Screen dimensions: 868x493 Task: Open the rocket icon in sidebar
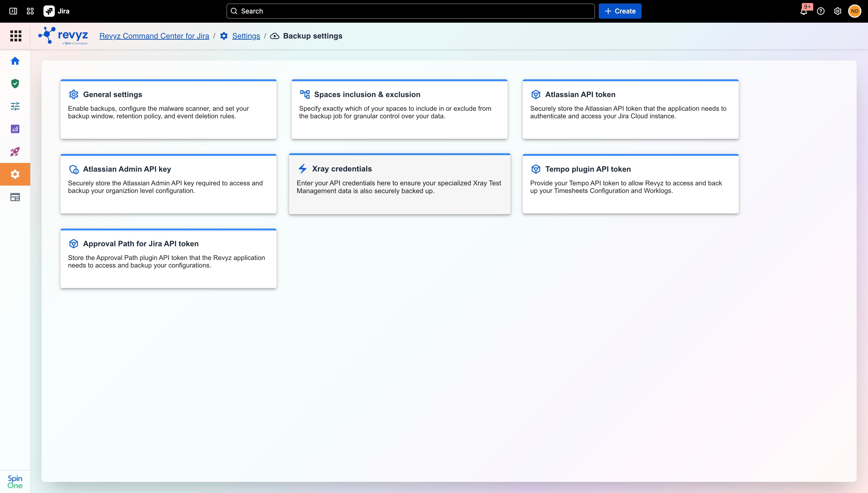click(x=15, y=152)
